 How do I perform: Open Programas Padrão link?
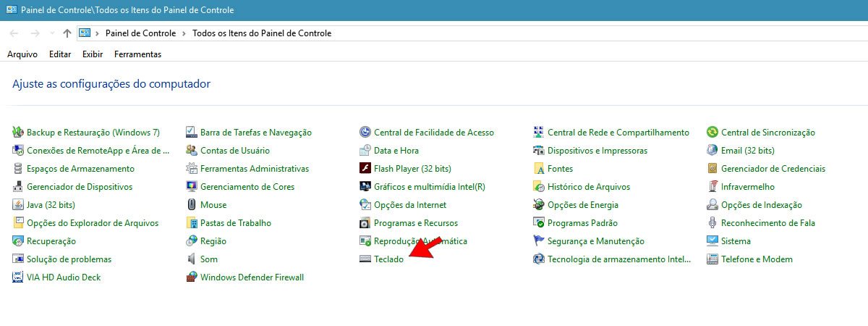pos(582,223)
